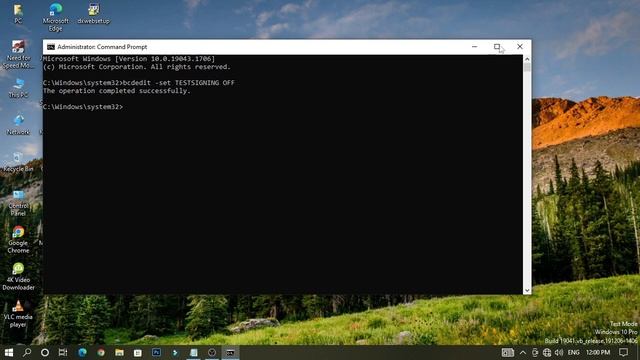Switch to Command Prompt taskbar button

tap(231, 352)
